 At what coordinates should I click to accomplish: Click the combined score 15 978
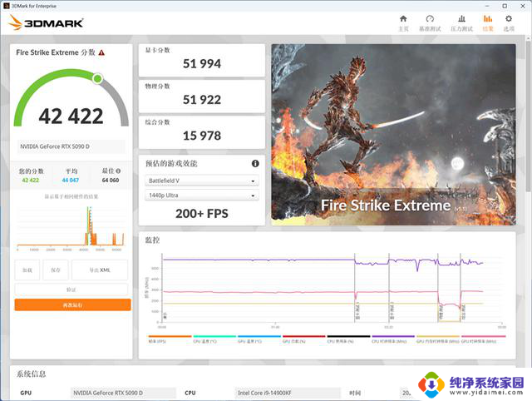[x=202, y=136]
